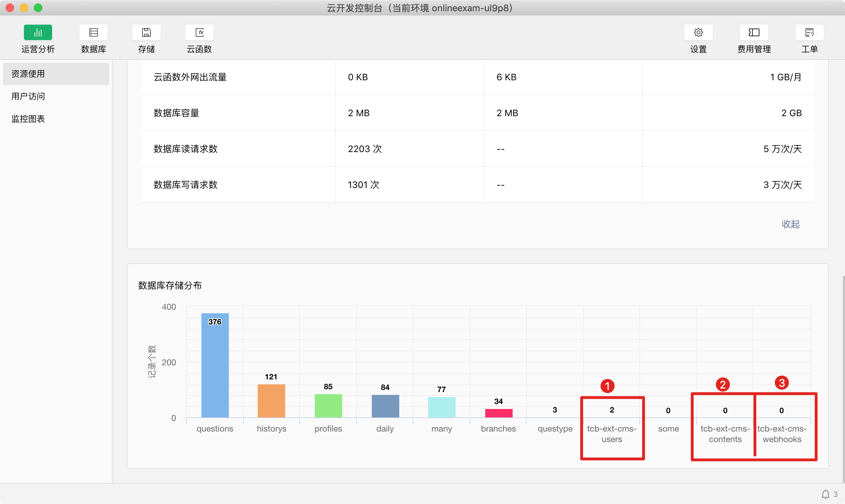Open the 云函数 cloud functions icon
Viewport: 845px width, 504px height.
pyautogui.click(x=199, y=33)
